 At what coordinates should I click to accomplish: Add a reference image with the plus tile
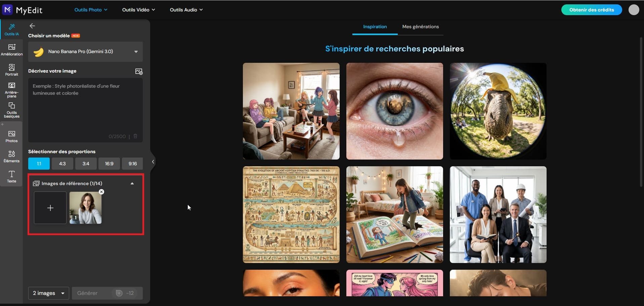[x=50, y=208]
